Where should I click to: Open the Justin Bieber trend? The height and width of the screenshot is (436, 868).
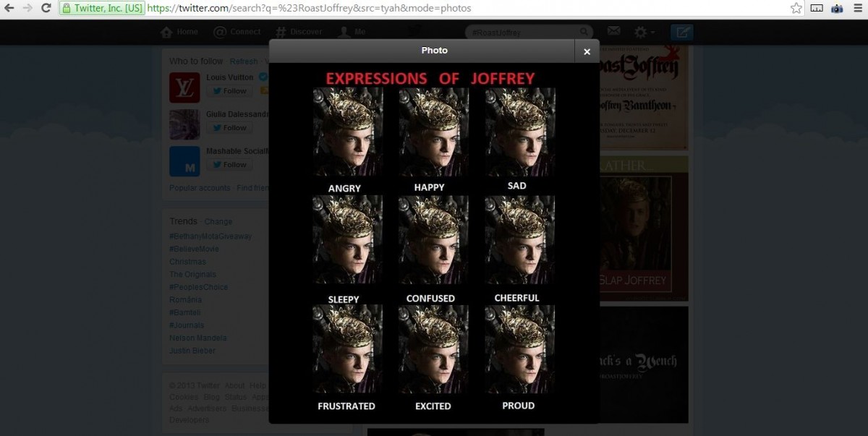(x=192, y=351)
